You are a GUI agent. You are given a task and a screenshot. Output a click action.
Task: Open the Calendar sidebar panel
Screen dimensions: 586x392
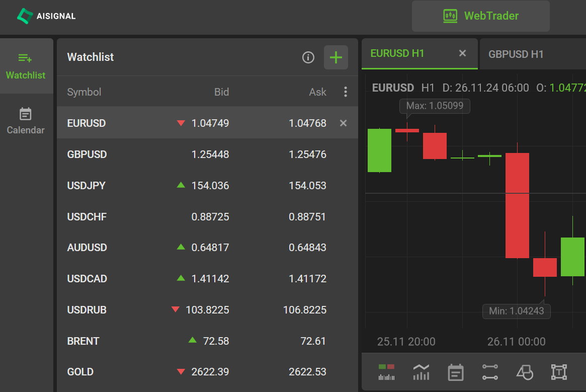(26, 121)
